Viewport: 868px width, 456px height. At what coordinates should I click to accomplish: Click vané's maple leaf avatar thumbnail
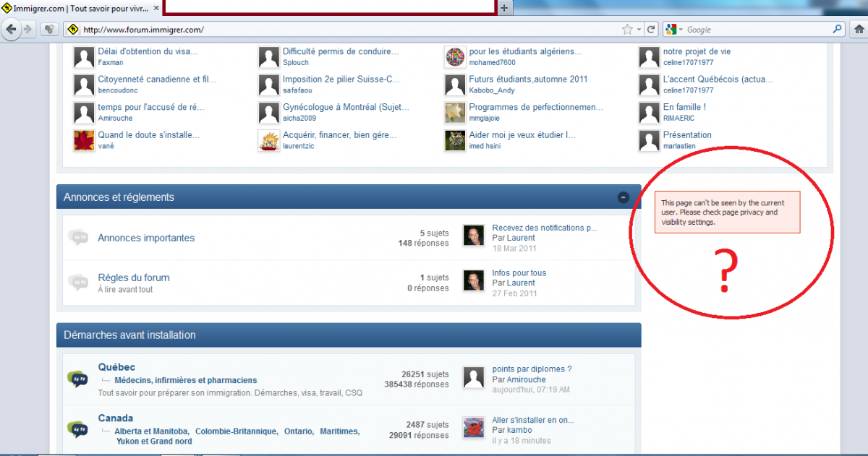tap(84, 140)
